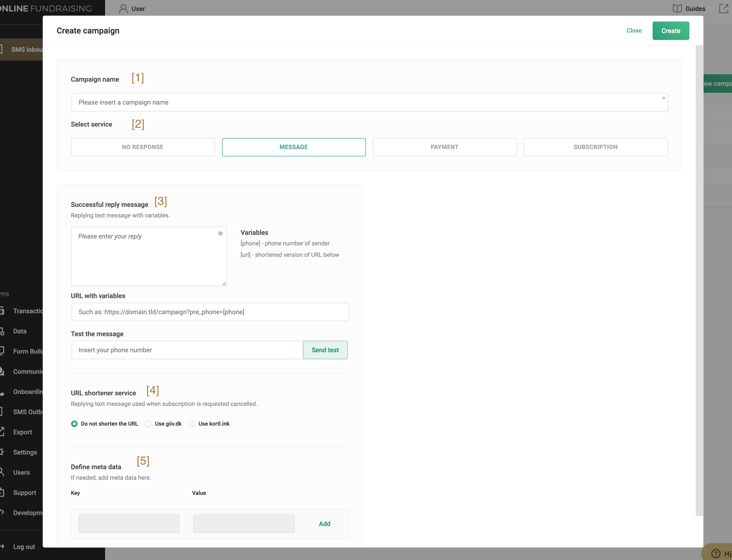Open Communication in the sidebar
This screenshot has width=732, height=560.
click(21, 372)
